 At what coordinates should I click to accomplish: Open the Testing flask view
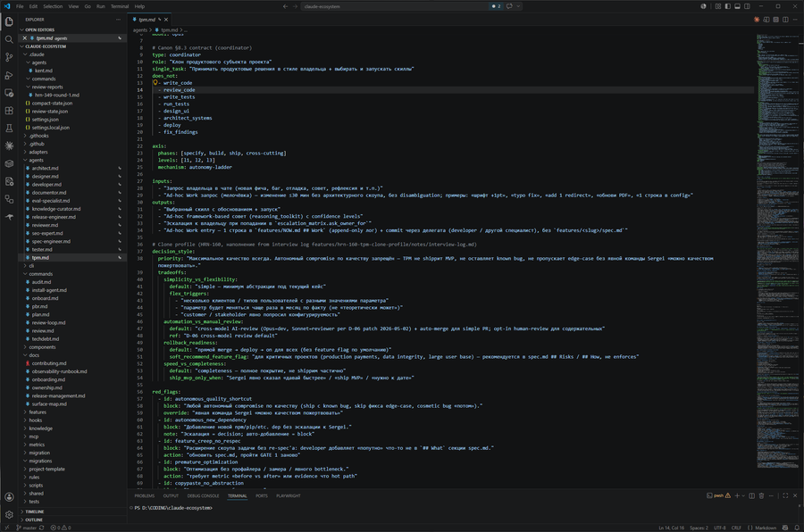9,129
